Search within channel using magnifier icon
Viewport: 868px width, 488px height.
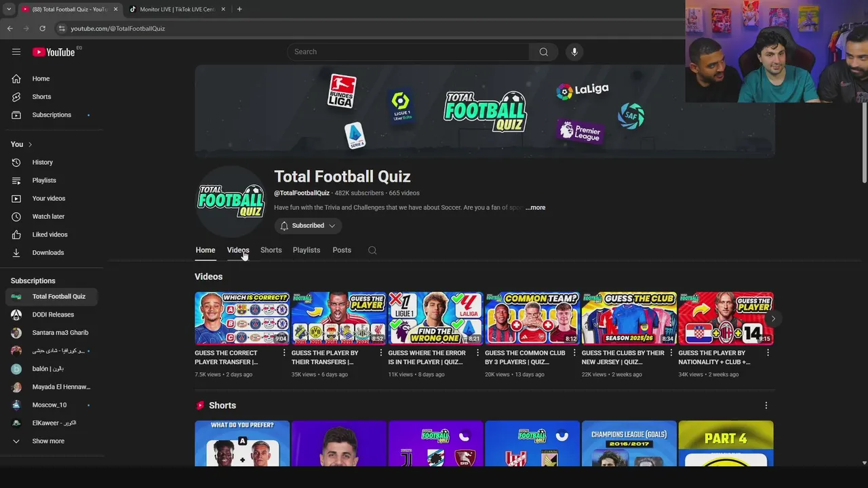[372, 250]
